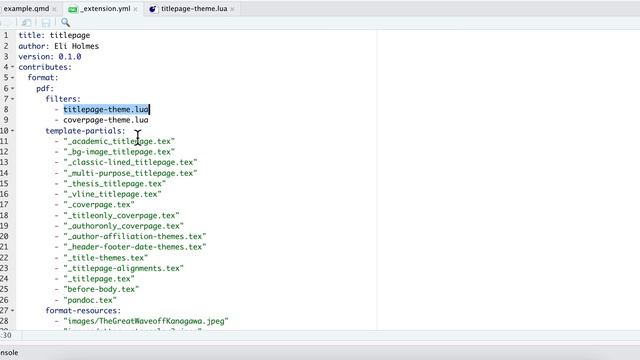Click "_thesis_titlepage.tex" entry
The image size is (640, 360).
pos(115,184)
